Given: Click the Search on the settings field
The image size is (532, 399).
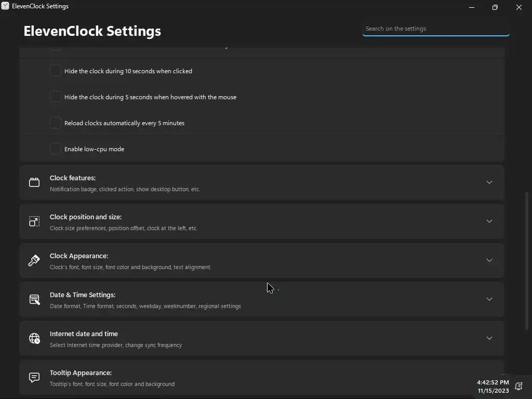Looking at the screenshot, I should coord(435,29).
